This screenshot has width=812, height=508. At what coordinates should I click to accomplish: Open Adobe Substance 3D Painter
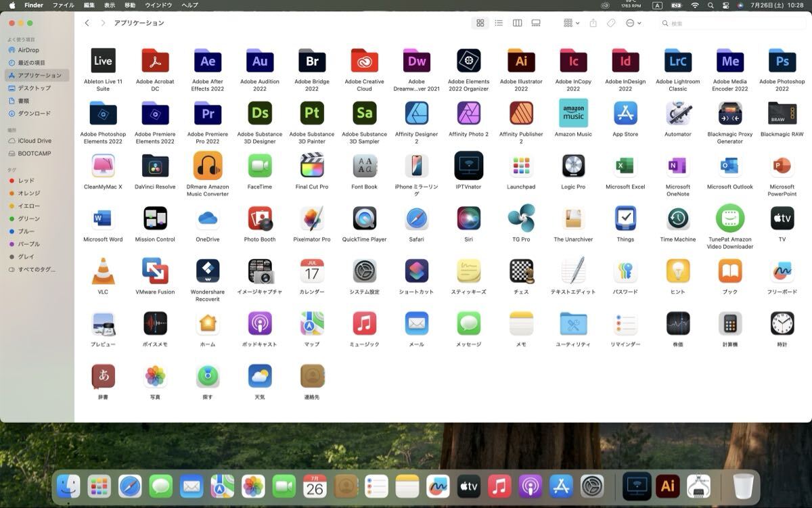pos(312,113)
